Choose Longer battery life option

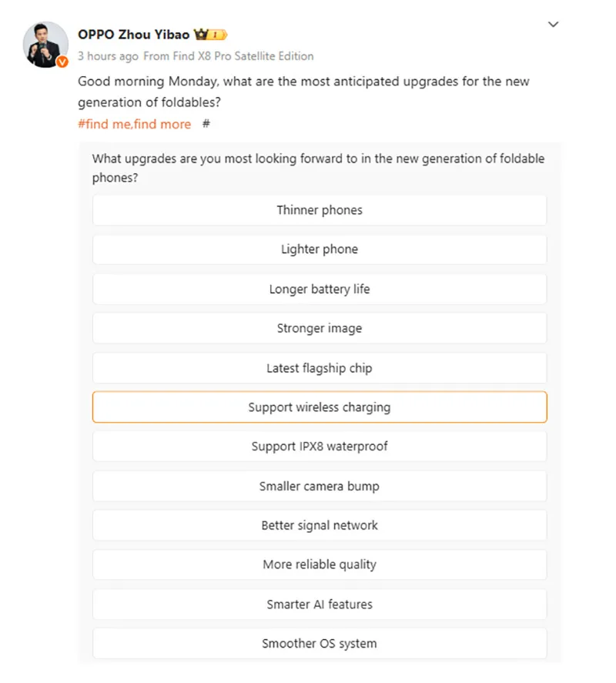pos(320,289)
